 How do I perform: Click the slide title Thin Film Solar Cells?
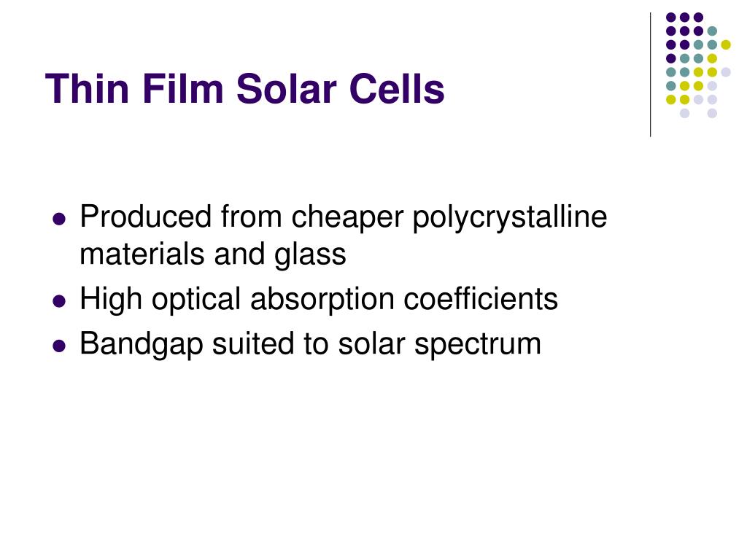245,88
